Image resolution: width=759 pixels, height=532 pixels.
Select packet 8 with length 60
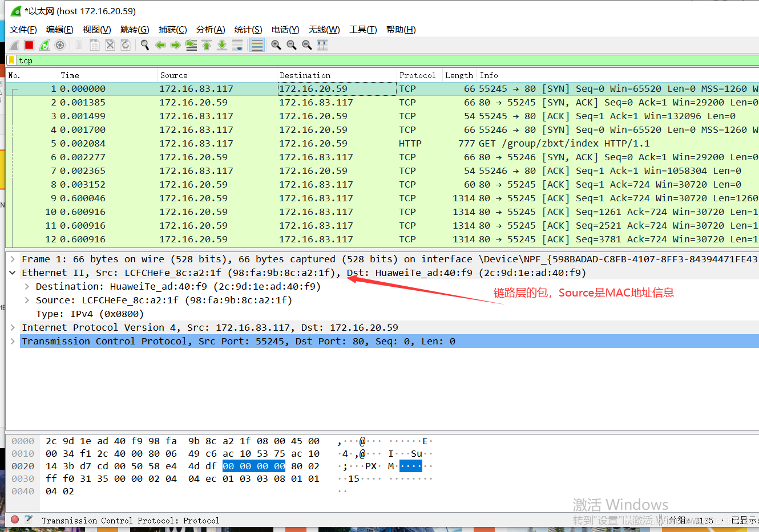coord(382,184)
